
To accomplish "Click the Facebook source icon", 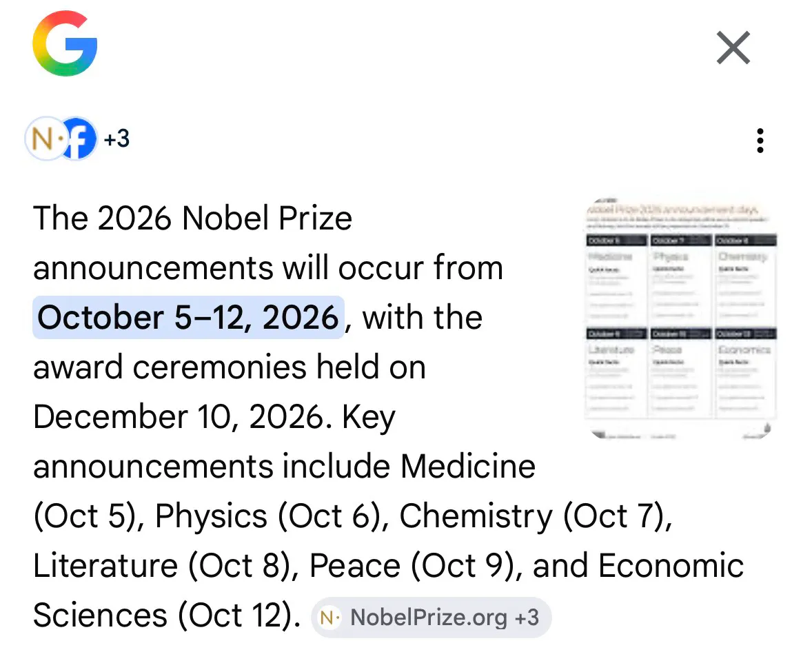I will (x=79, y=139).
